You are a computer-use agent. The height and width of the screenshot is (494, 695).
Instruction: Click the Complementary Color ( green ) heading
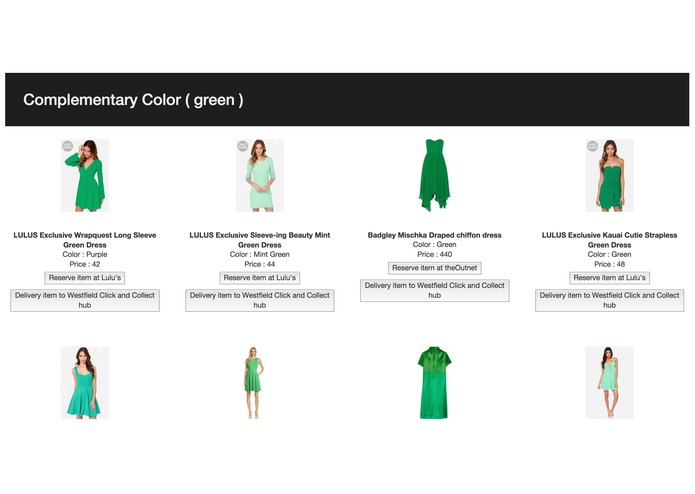pyautogui.click(x=133, y=100)
